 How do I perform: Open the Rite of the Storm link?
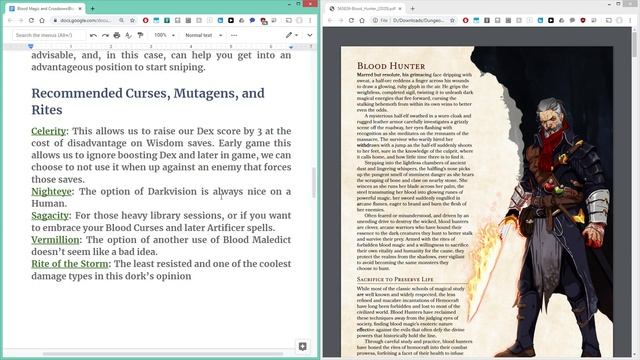pos(70,264)
